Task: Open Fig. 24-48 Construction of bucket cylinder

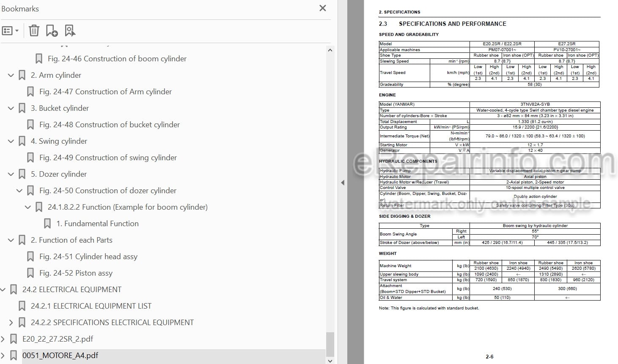Action: point(110,124)
